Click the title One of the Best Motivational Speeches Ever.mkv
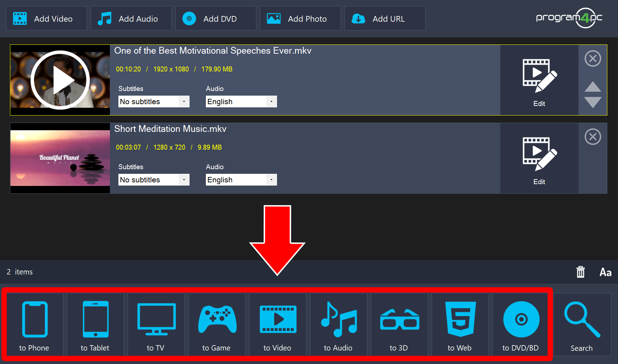This screenshot has height=364, width=618. pos(213,51)
